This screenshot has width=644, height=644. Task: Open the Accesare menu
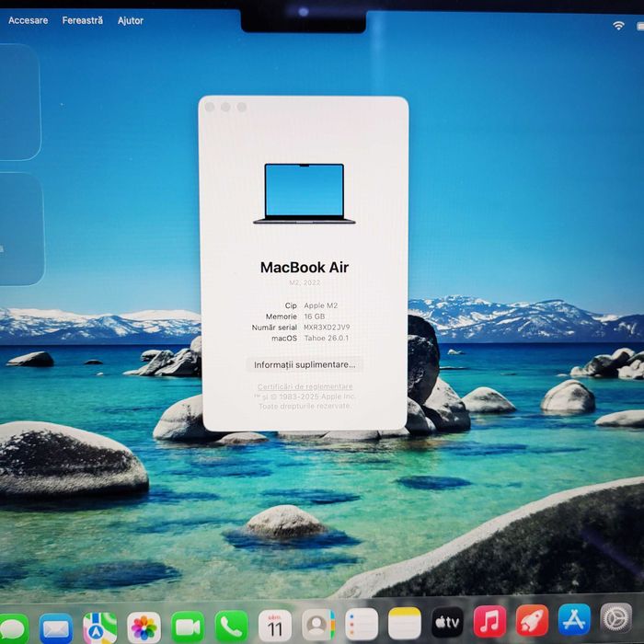coord(28,20)
